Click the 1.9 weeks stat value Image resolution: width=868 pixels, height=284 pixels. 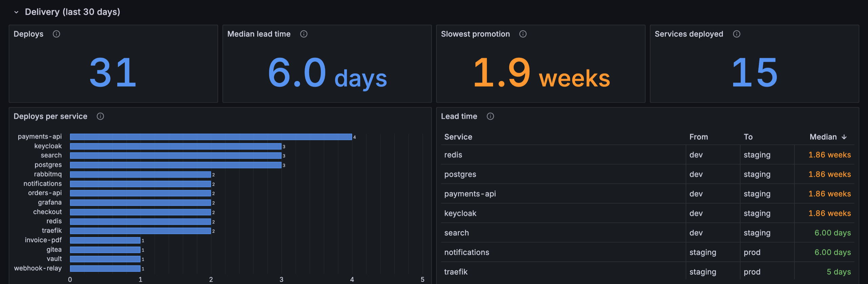541,73
